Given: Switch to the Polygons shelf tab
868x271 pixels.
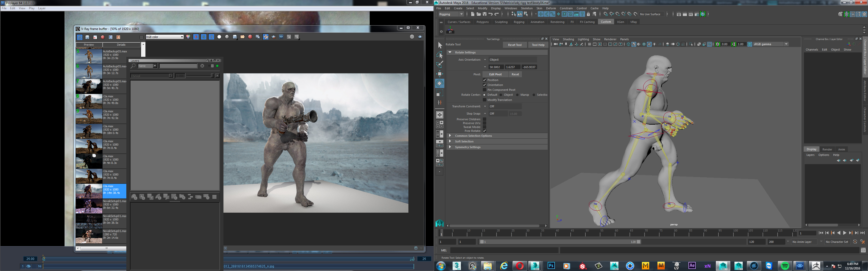Looking at the screenshot, I should coord(483,22).
